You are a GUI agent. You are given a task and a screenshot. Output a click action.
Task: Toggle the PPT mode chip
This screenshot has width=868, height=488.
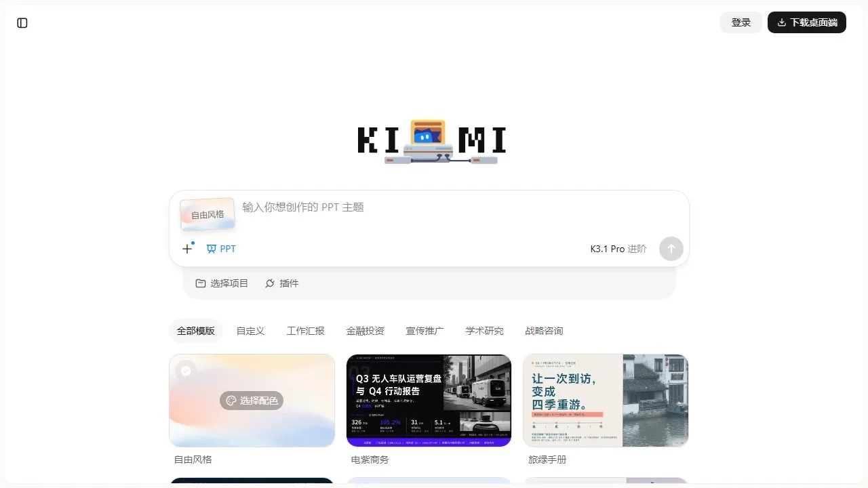tap(221, 249)
